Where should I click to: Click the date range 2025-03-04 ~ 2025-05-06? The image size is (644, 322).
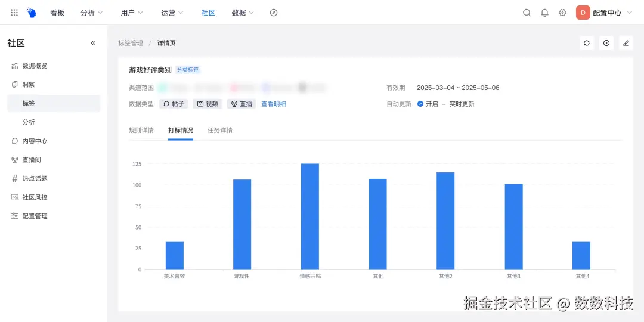point(458,88)
